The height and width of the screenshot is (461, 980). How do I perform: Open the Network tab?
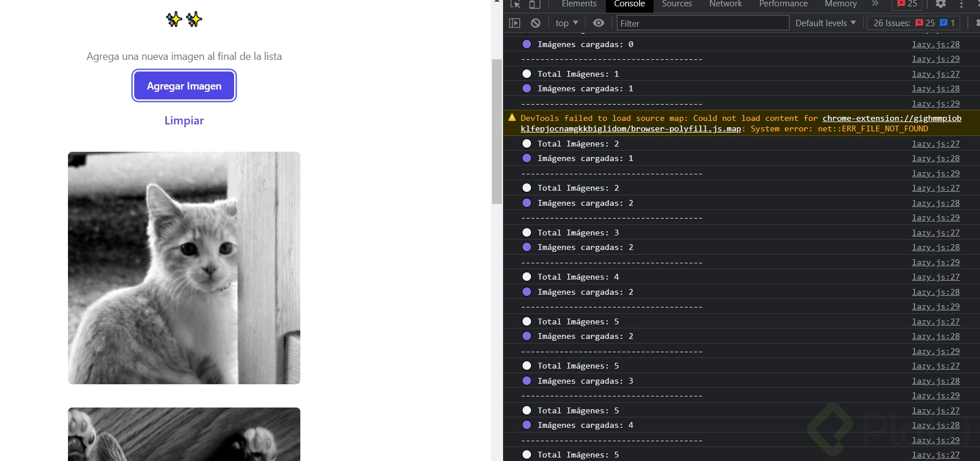click(x=726, y=4)
